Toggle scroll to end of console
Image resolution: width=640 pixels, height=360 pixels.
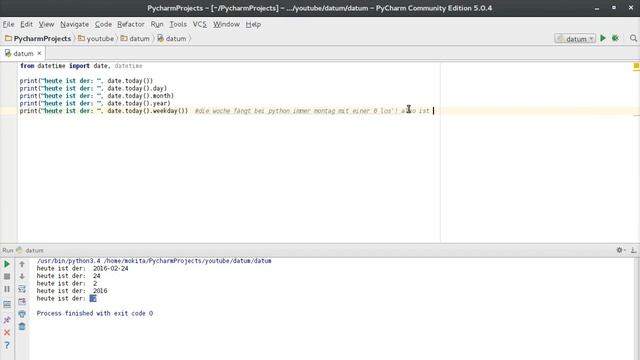(22, 302)
